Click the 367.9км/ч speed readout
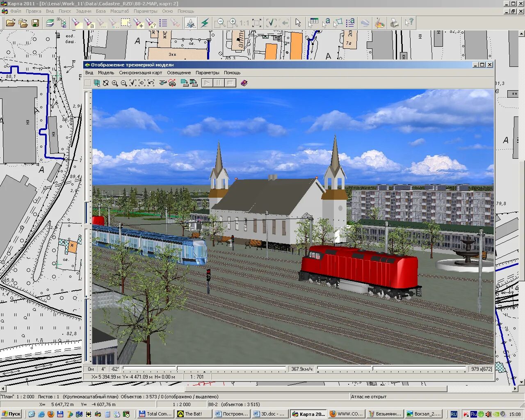Viewport: 525px width, 420px height. (302, 369)
